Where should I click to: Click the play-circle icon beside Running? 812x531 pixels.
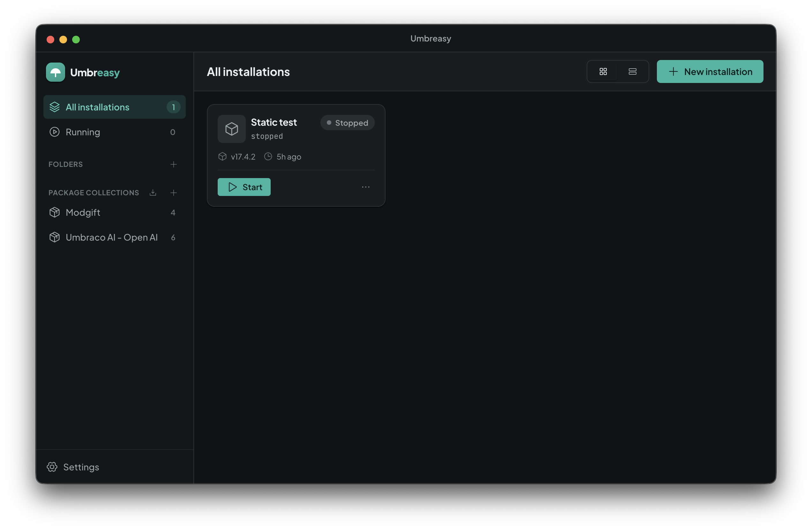point(55,132)
